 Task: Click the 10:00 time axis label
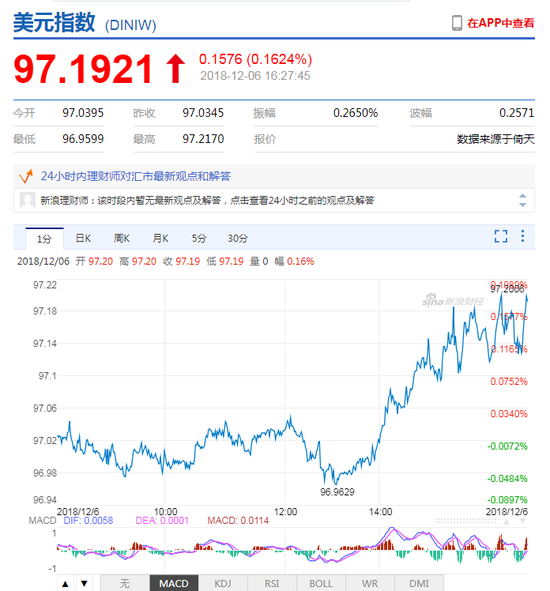(165, 511)
